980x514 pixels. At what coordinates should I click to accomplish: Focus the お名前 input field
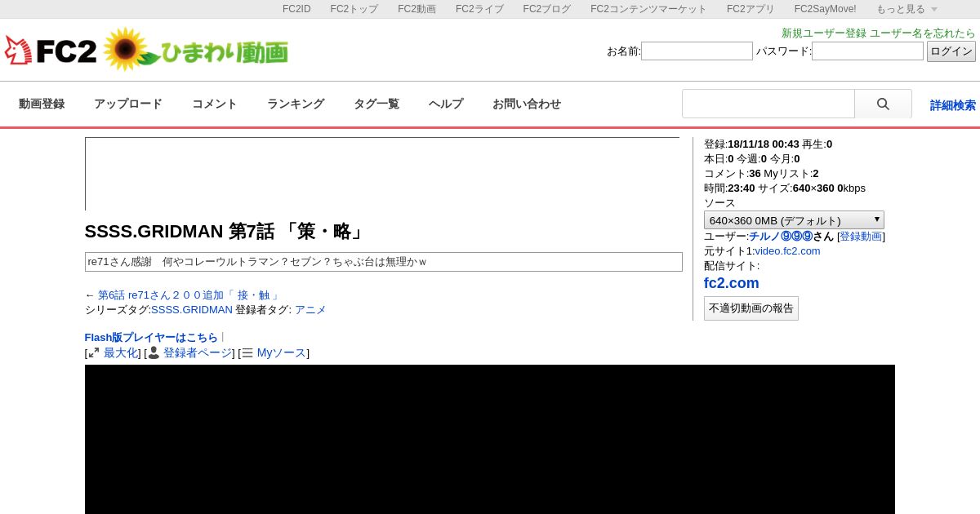pyautogui.click(x=697, y=51)
